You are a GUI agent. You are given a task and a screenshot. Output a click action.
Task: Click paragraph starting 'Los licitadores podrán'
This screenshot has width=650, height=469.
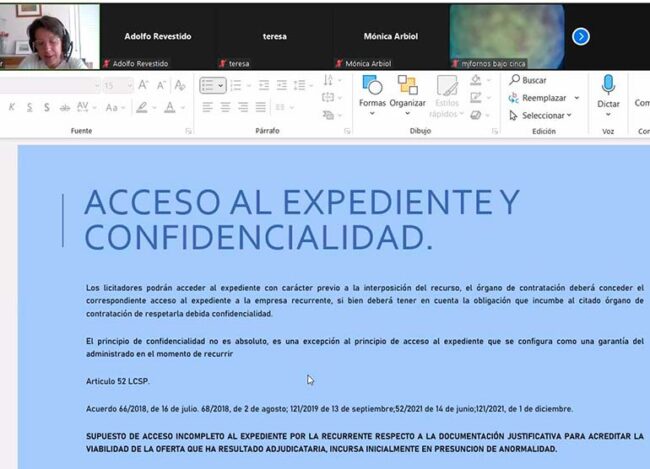click(365, 301)
